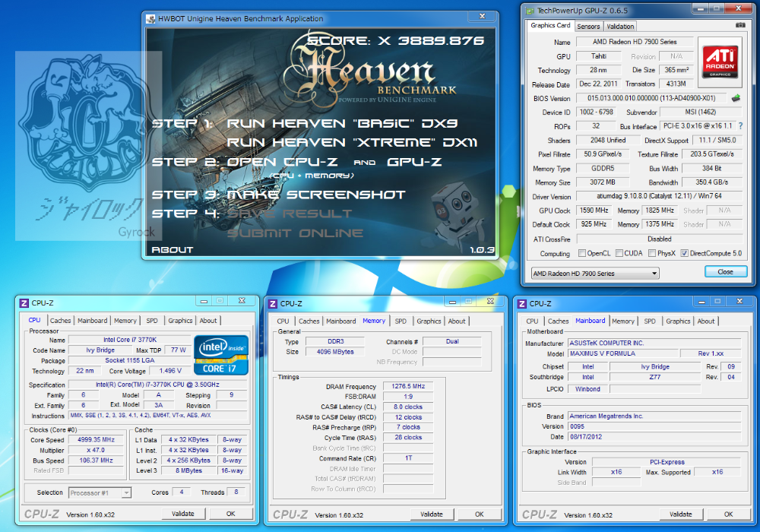The width and height of the screenshot is (760, 532).
Task: Click the Save Result option in Heaven
Action: click(290, 214)
